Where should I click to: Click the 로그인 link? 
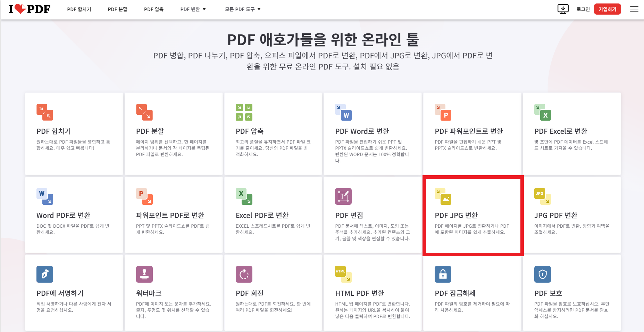click(583, 9)
